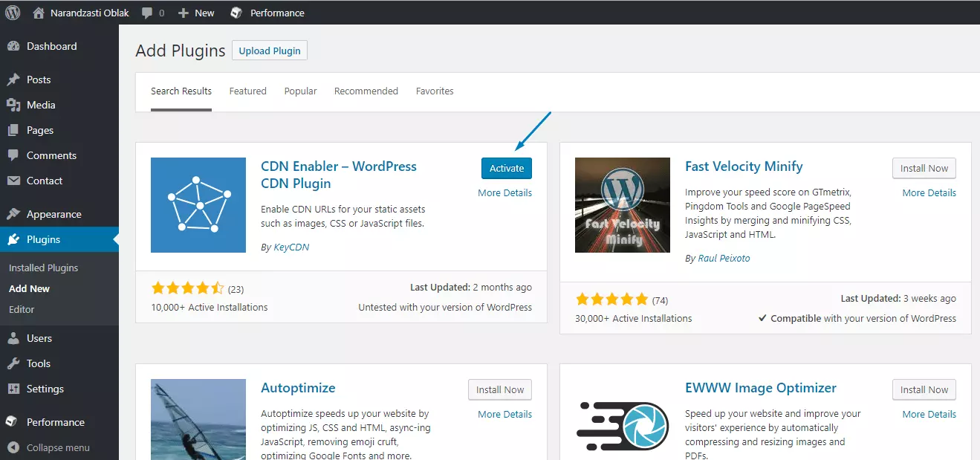Open the comments bubble in admin bar
This screenshot has width=980, height=460.
coord(147,13)
